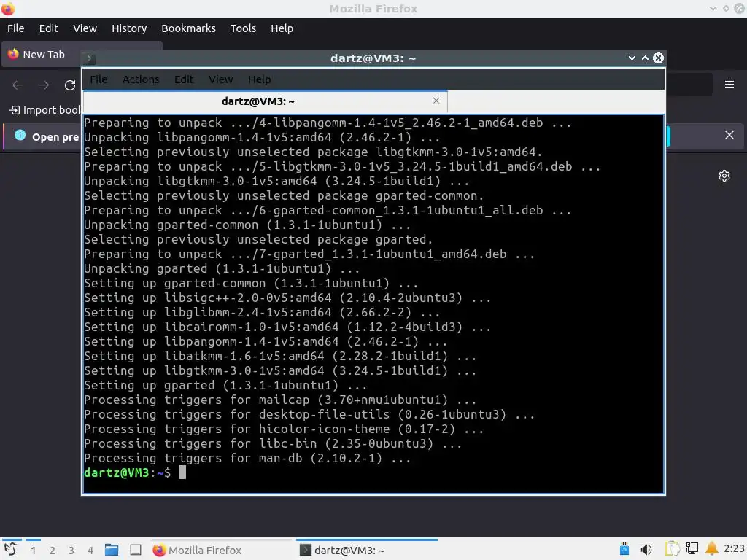Open Firefox History menu
The height and width of the screenshot is (560, 747).
click(129, 28)
